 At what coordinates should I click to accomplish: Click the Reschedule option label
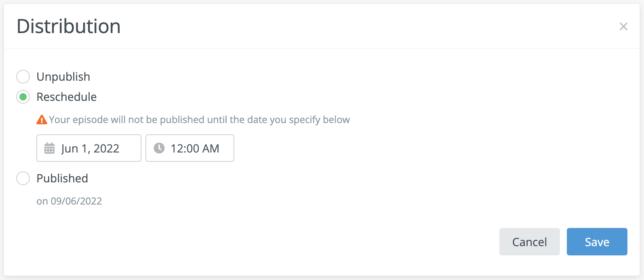[67, 97]
